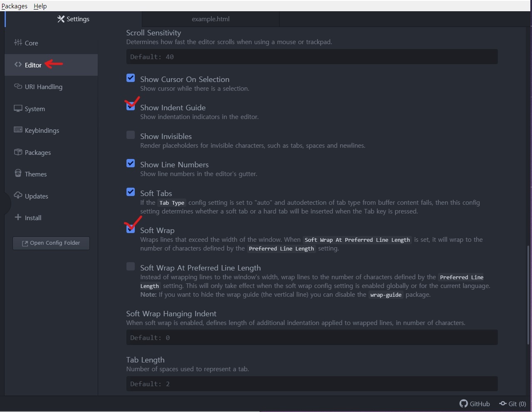Viewport: 532px width, 412px height.
Task: Switch to the example.html tab
Action: pyautogui.click(x=210, y=19)
